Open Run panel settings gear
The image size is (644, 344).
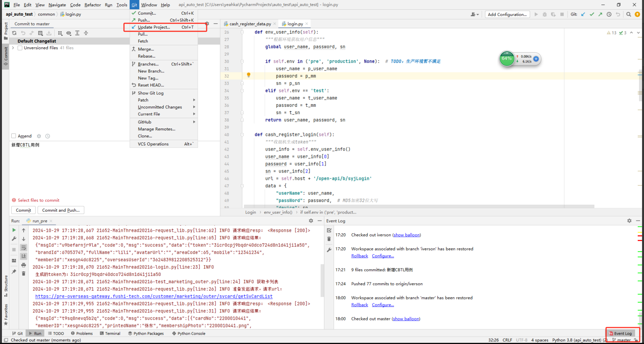click(311, 221)
